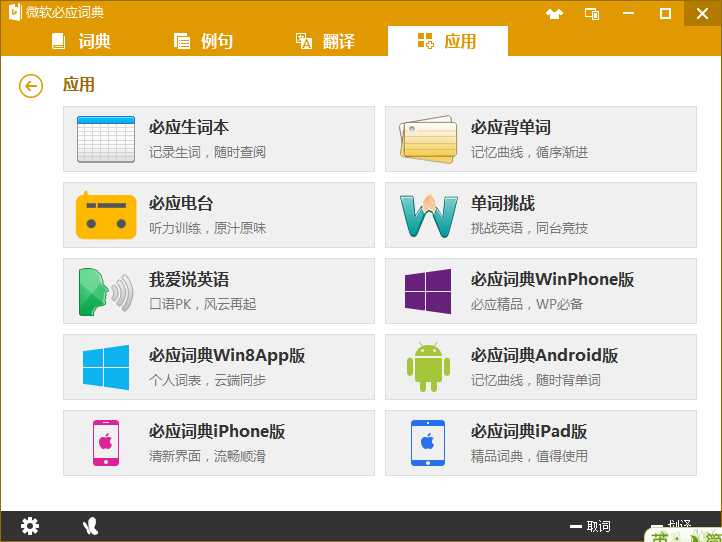The height and width of the screenshot is (542, 722).
Task: Switch to the 例句 tab
Action: (x=203, y=41)
